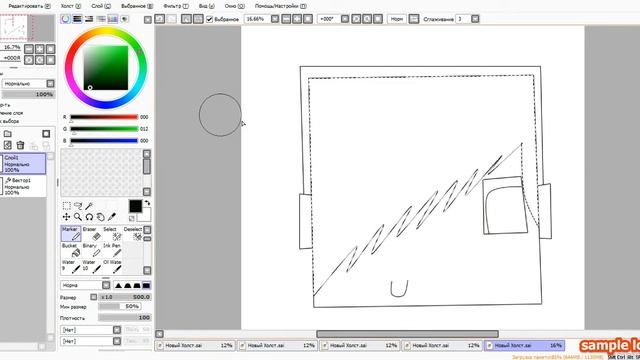Choose the Select brush
The height and width of the screenshot is (360, 640).
[112, 233]
